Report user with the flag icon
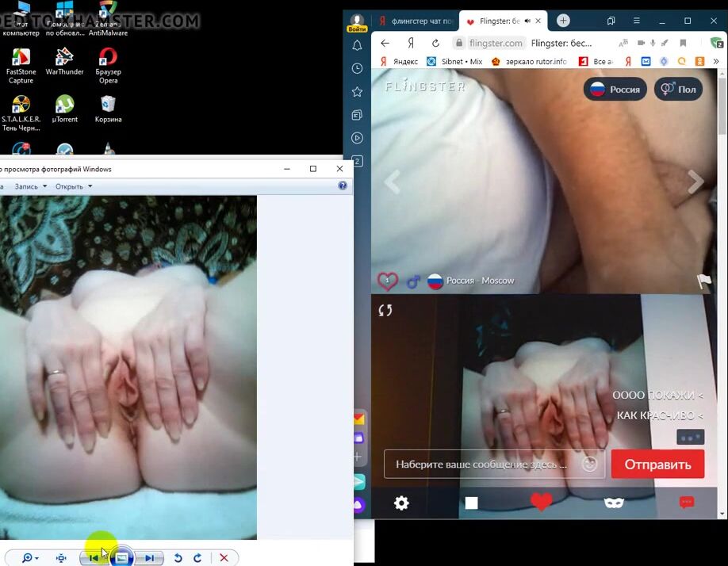The height and width of the screenshot is (566, 728). pos(703,281)
